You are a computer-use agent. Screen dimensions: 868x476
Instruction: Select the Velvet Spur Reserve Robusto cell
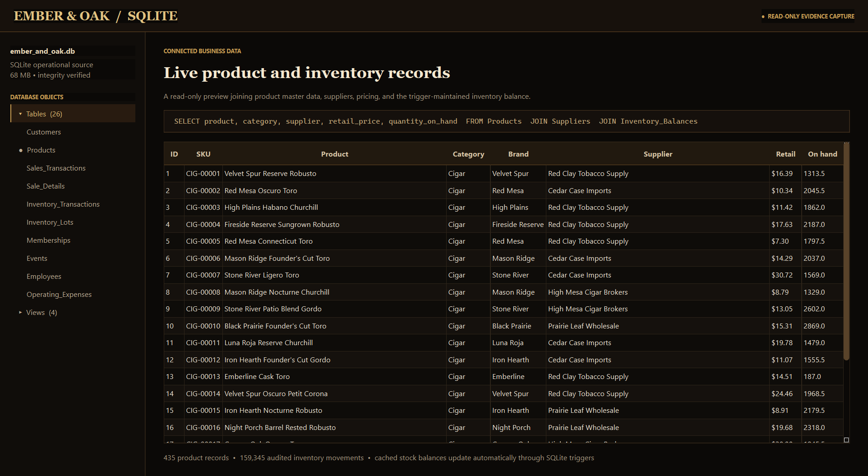335,174
